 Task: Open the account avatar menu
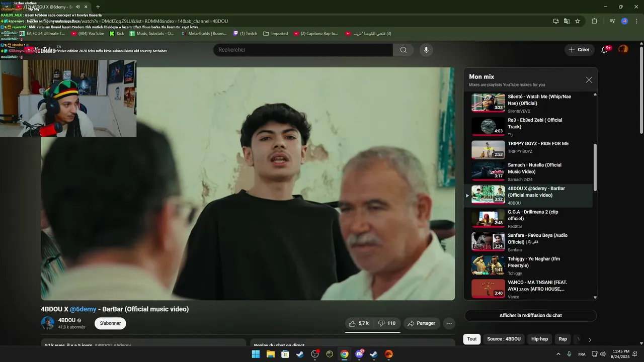(x=623, y=49)
